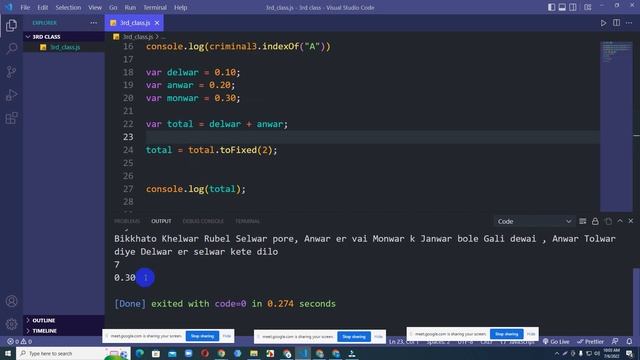Open the View menu
The width and height of the screenshot is (640, 360).
click(95, 7)
